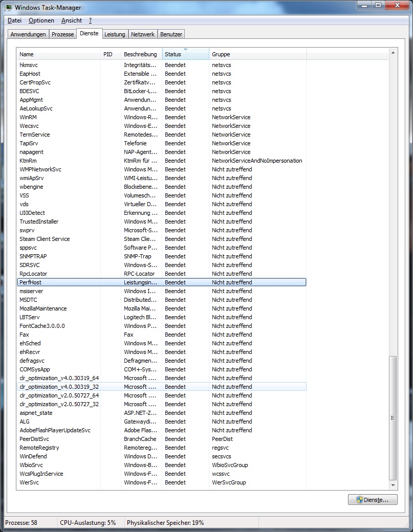The width and height of the screenshot is (413, 532).
Task: Click the scrollbar up arrow
Action: click(393, 53)
